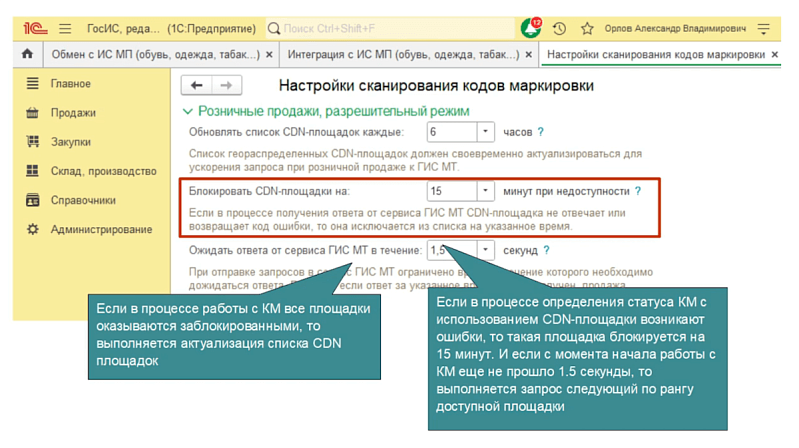The image size is (799, 448).
Task: Click the ГосИС application title text
Action: pyautogui.click(x=171, y=29)
